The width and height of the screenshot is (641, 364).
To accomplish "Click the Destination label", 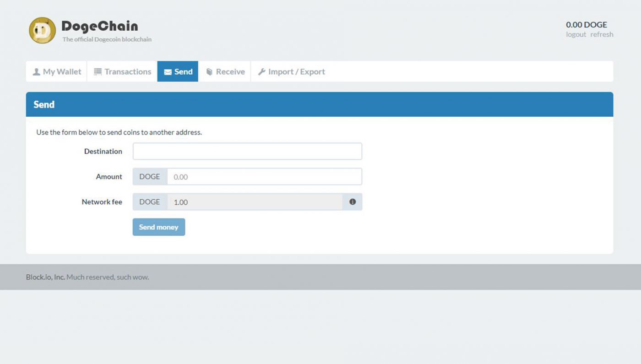I will click(103, 152).
